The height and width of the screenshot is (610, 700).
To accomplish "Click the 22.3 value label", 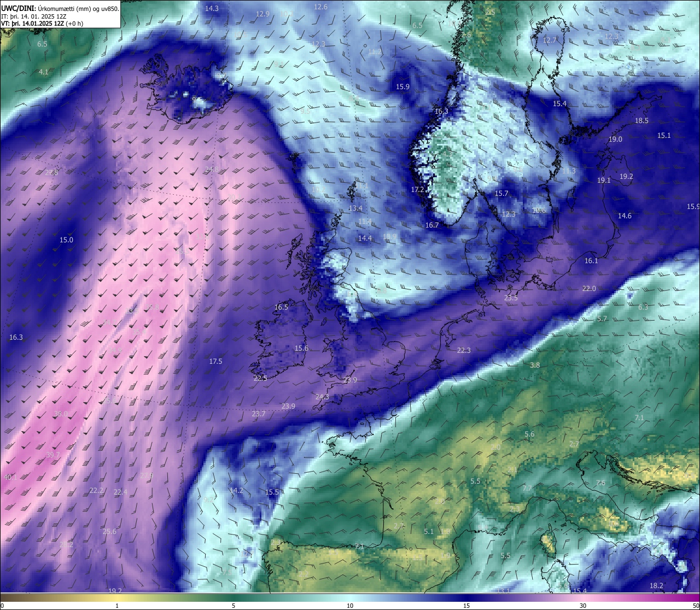I will tap(464, 350).
